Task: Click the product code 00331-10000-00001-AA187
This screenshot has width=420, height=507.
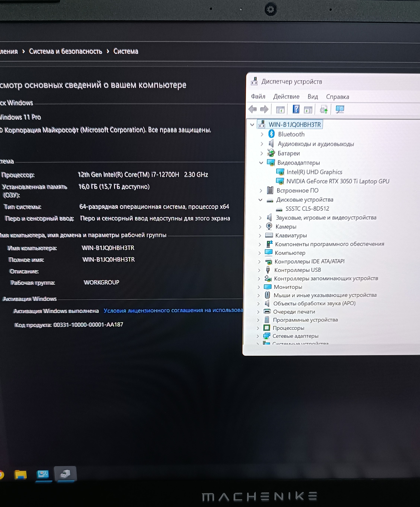Action: click(88, 324)
